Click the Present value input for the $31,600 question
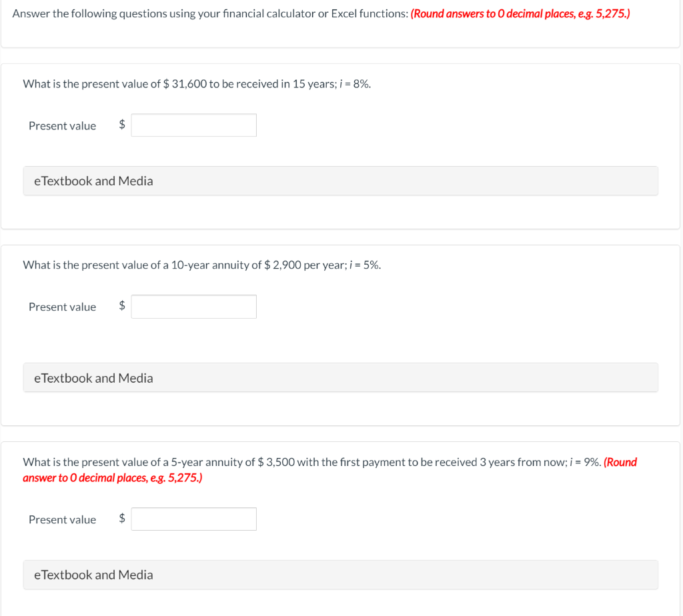The image size is (683, 616). (x=193, y=125)
